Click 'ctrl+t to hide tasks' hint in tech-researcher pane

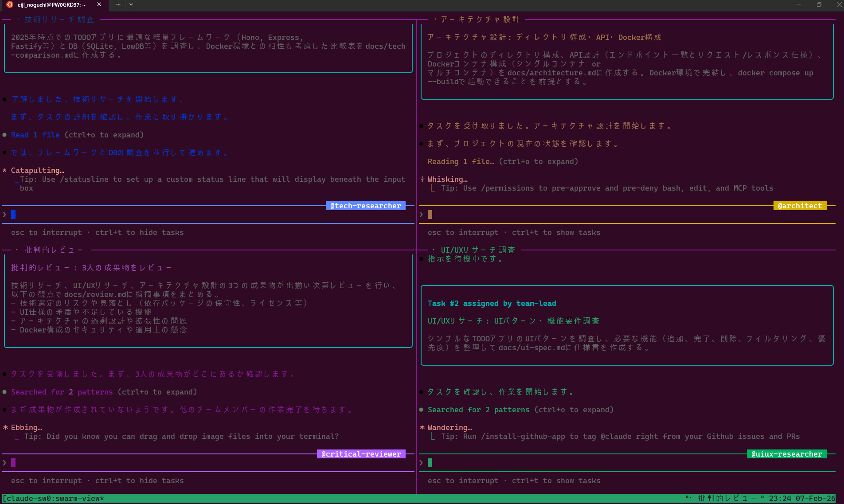(139, 232)
